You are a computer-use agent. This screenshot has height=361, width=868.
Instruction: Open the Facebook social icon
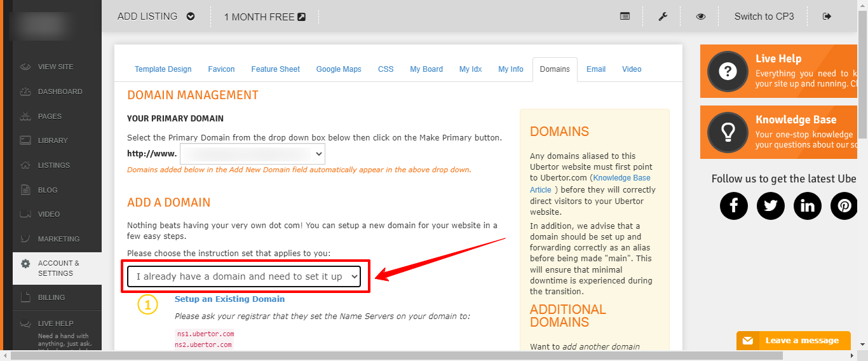pyautogui.click(x=734, y=206)
